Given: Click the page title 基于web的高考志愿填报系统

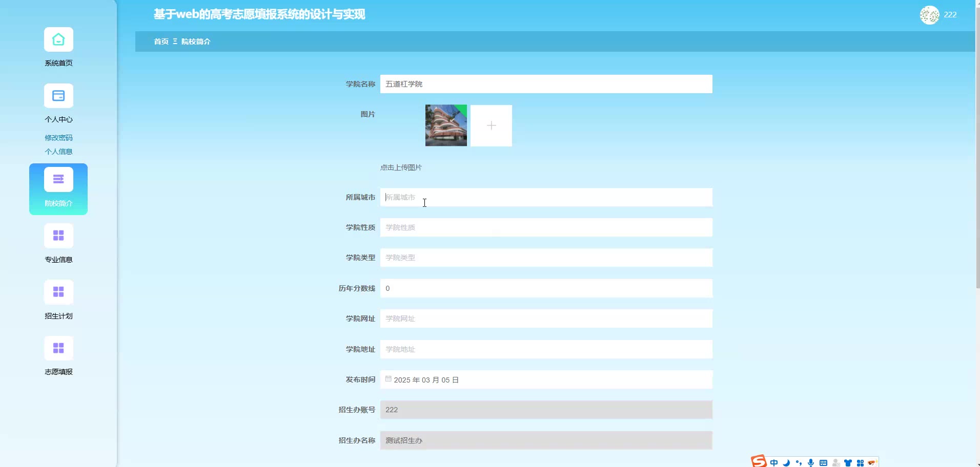Looking at the screenshot, I should (259, 14).
